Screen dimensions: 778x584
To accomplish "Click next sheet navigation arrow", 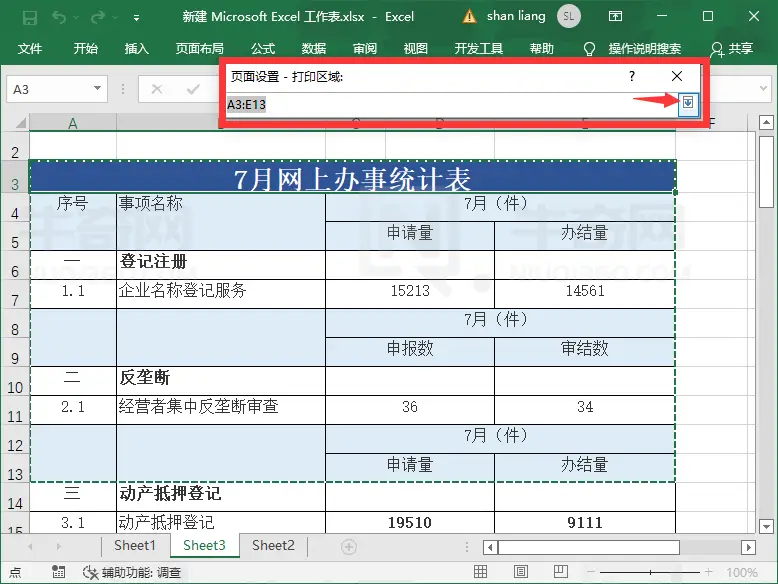I will 59,547.
